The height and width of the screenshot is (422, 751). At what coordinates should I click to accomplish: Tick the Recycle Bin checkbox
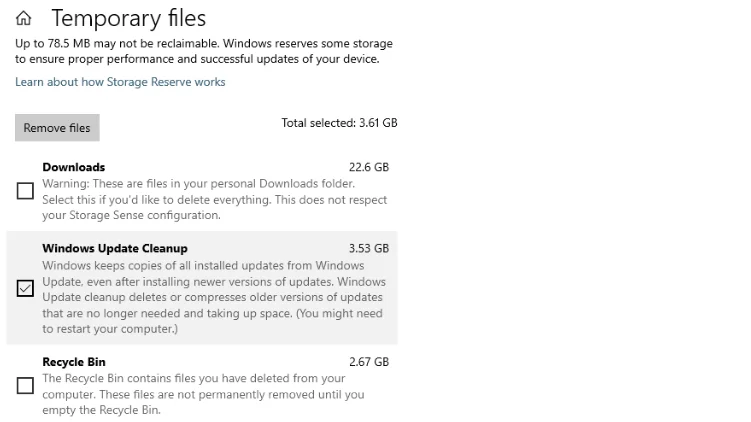click(x=25, y=386)
